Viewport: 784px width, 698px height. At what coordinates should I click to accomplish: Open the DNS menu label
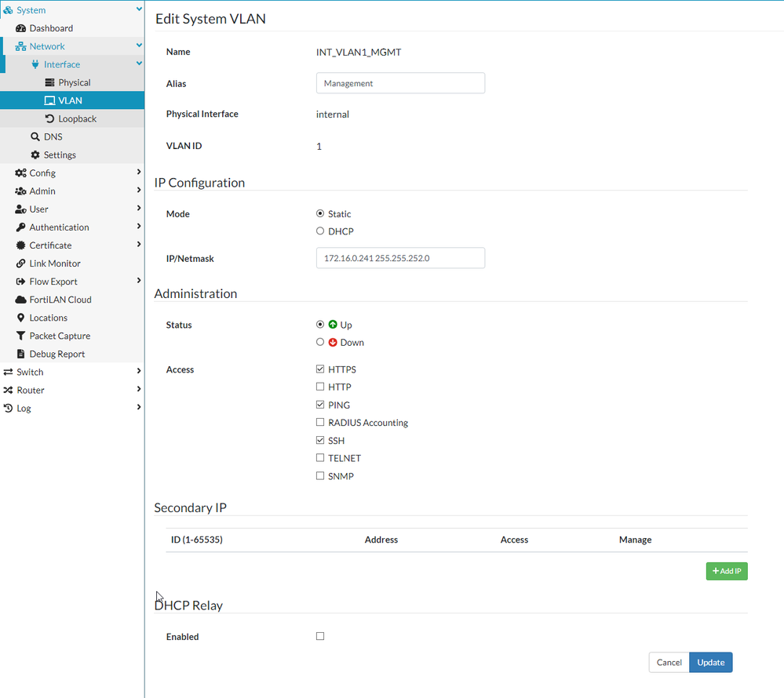pyautogui.click(x=53, y=137)
